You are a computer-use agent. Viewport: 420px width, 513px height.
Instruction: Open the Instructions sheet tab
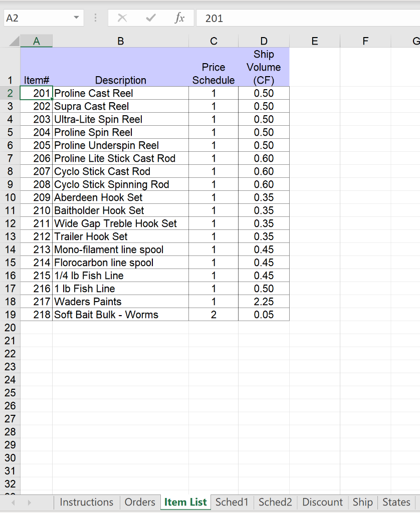(86, 502)
